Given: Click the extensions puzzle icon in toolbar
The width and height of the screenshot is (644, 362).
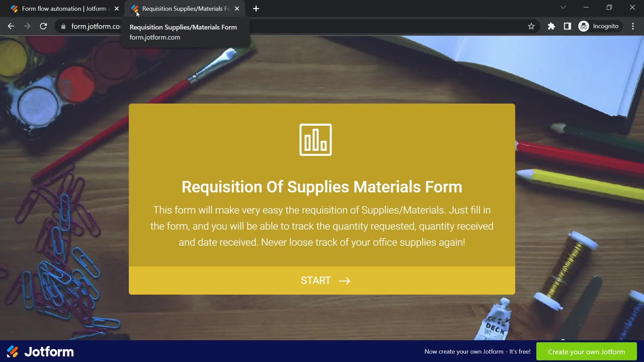Looking at the screenshot, I should [x=551, y=26].
